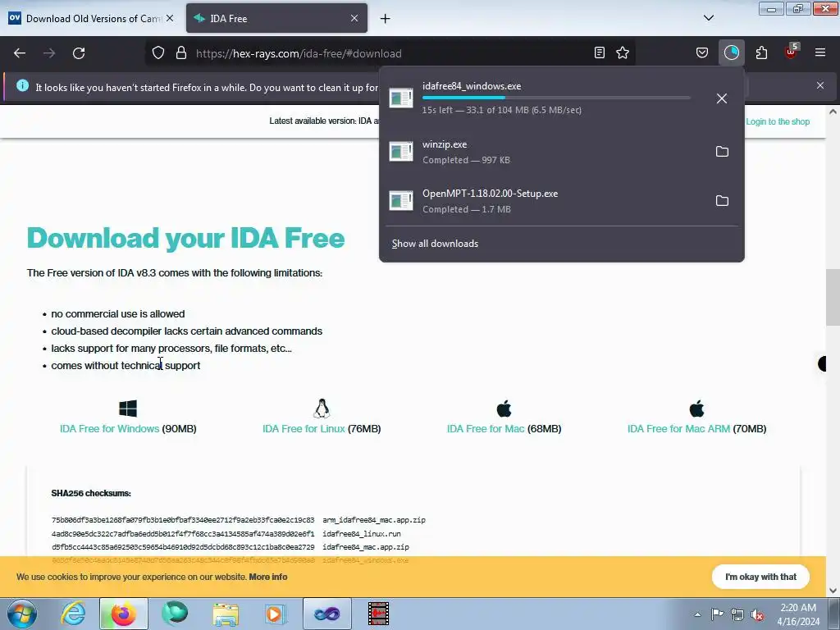
Task: Open the film strip taskbar app
Action: (x=378, y=614)
